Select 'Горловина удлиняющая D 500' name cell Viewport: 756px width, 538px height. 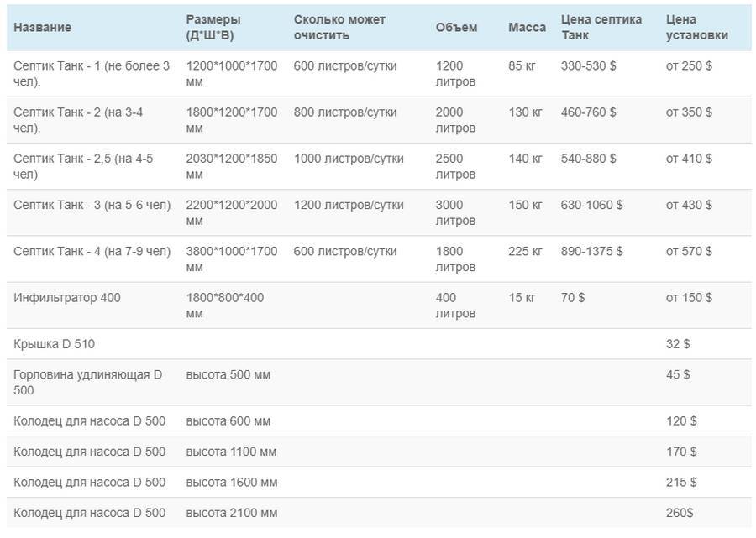[x=87, y=383]
